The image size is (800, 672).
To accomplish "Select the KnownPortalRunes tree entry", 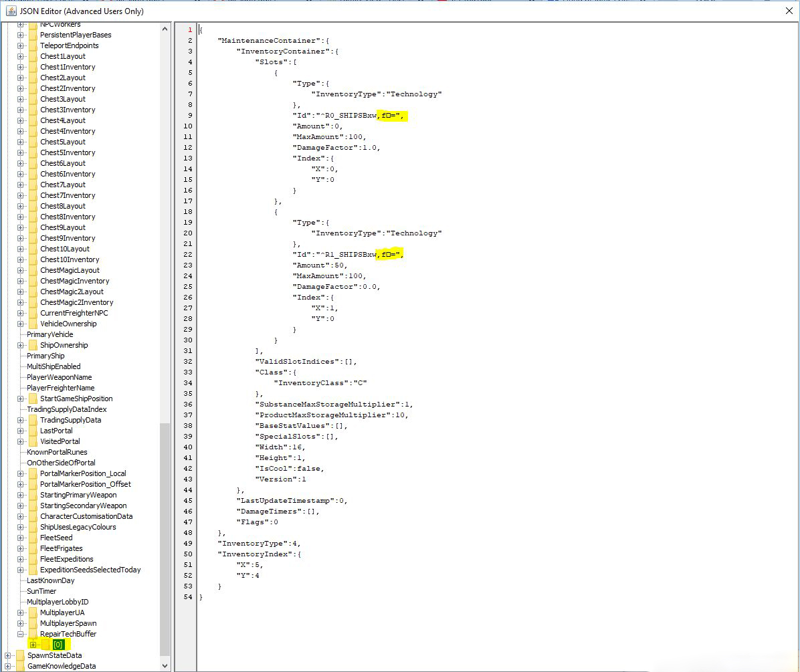I will click(x=57, y=452).
